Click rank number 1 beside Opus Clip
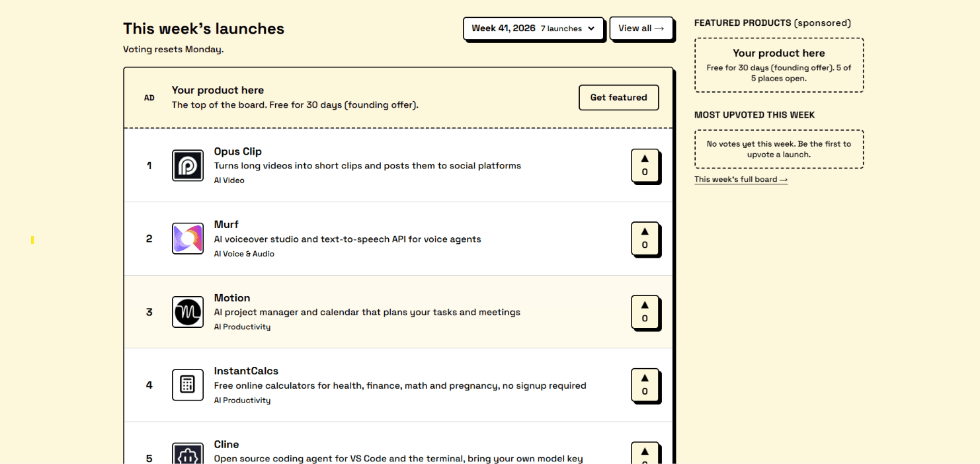 click(149, 165)
